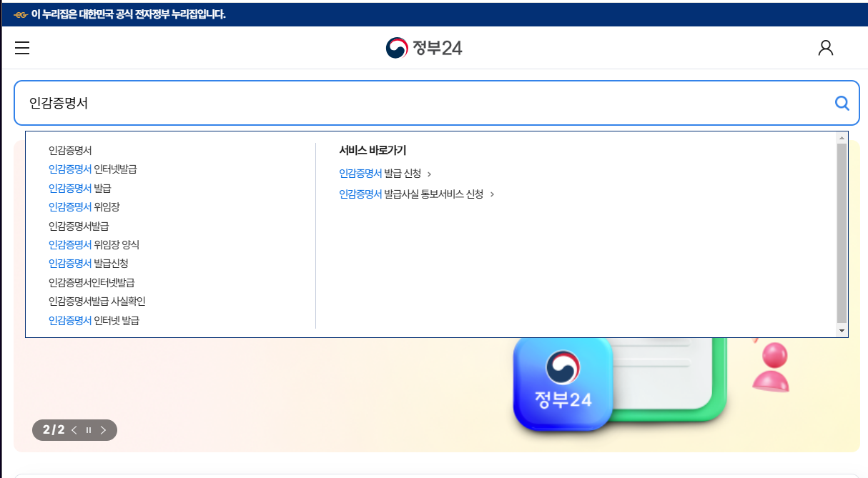Viewport: 868px width, 478px height.
Task: Select suggestion 인감증명서인터넷발급 without space
Action: tap(92, 282)
